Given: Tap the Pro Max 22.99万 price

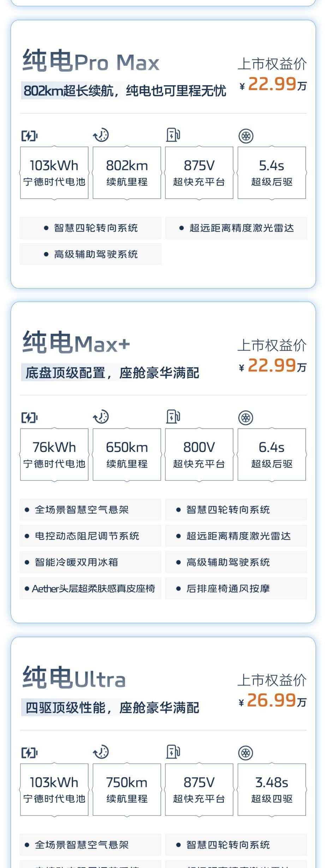Looking at the screenshot, I should pyautogui.click(x=272, y=84).
